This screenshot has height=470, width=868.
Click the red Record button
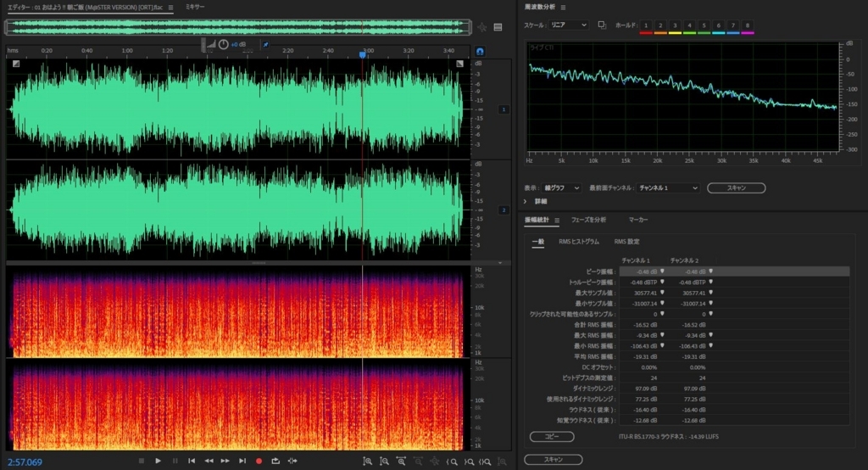click(x=259, y=461)
